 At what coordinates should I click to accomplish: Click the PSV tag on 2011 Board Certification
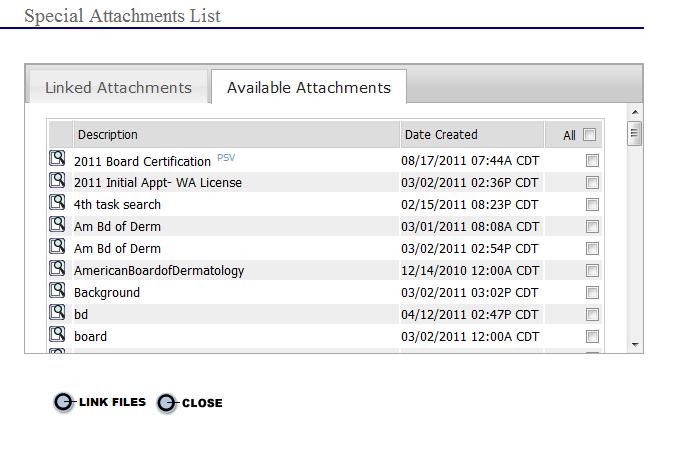tap(225, 158)
